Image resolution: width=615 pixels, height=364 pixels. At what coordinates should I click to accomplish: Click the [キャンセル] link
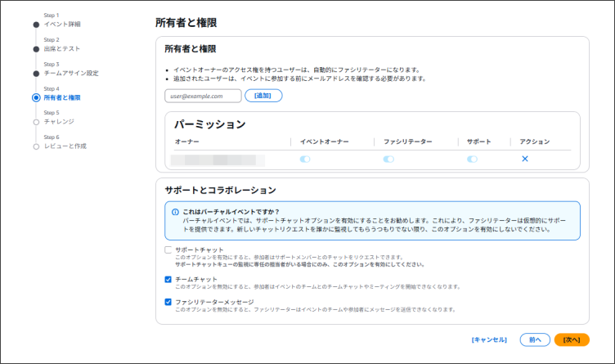coord(489,339)
